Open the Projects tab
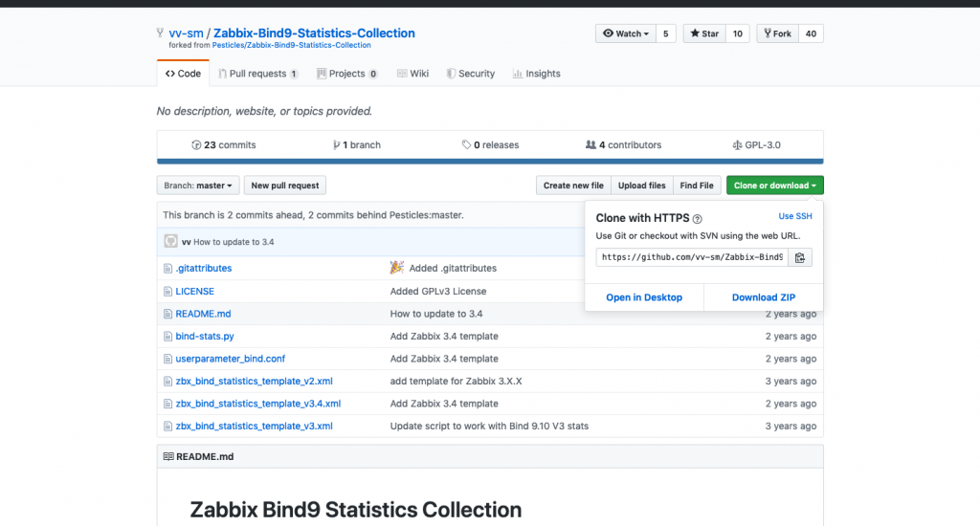Viewport: 980px width, 526px height. point(346,74)
